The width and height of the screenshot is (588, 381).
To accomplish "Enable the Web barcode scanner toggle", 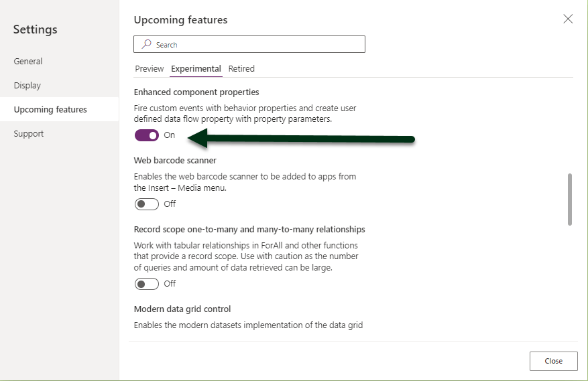I will click(x=147, y=204).
